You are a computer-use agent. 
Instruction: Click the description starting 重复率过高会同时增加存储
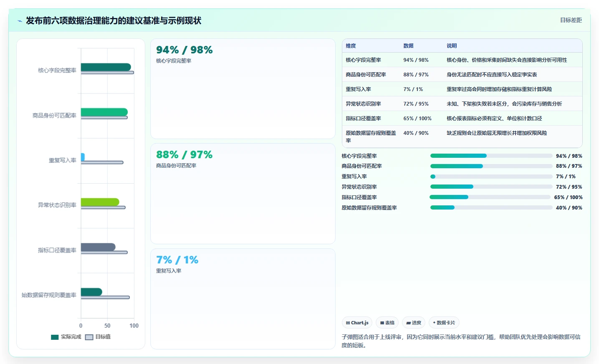pyautogui.click(x=499, y=89)
